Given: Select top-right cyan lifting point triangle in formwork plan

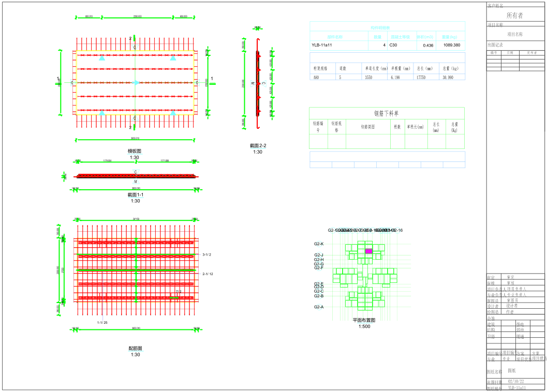Looking at the screenshot, I should [x=173, y=58].
